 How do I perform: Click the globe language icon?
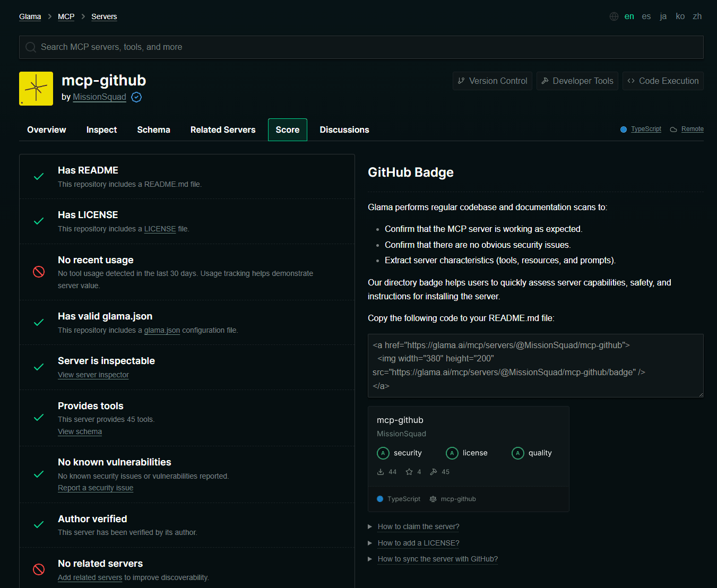point(614,16)
